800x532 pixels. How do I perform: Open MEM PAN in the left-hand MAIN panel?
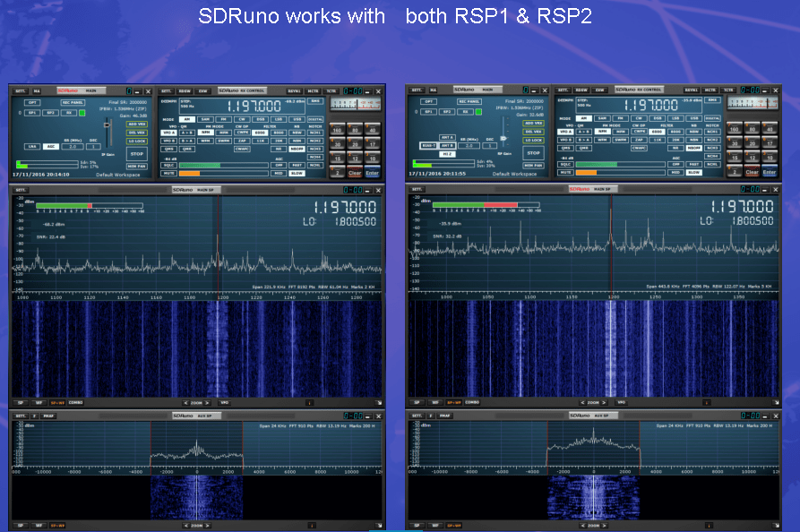tap(137, 167)
